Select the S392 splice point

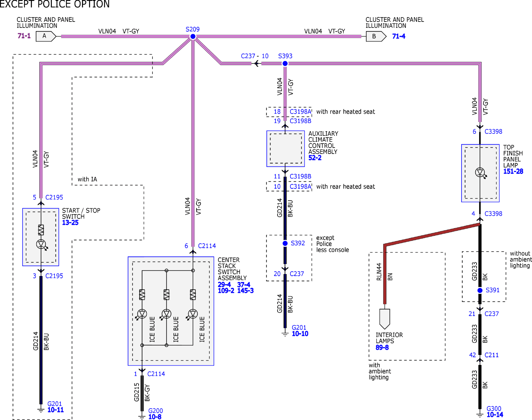click(x=285, y=243)
